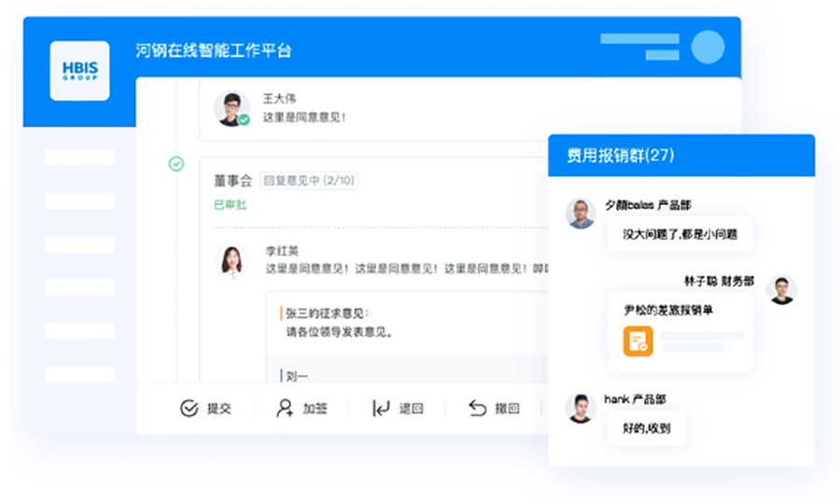Open 夕颜's avatar in the chat

581,213
